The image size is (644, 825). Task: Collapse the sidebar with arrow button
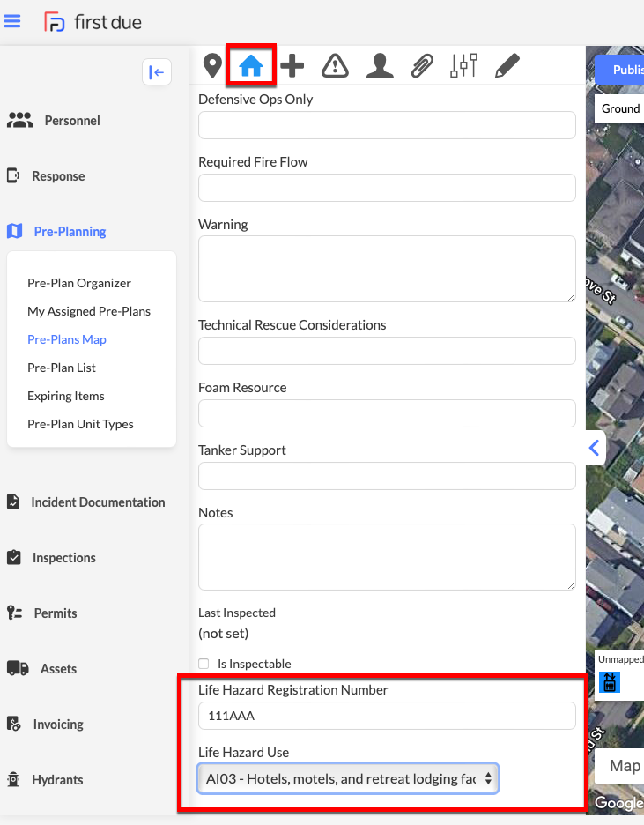157,72
